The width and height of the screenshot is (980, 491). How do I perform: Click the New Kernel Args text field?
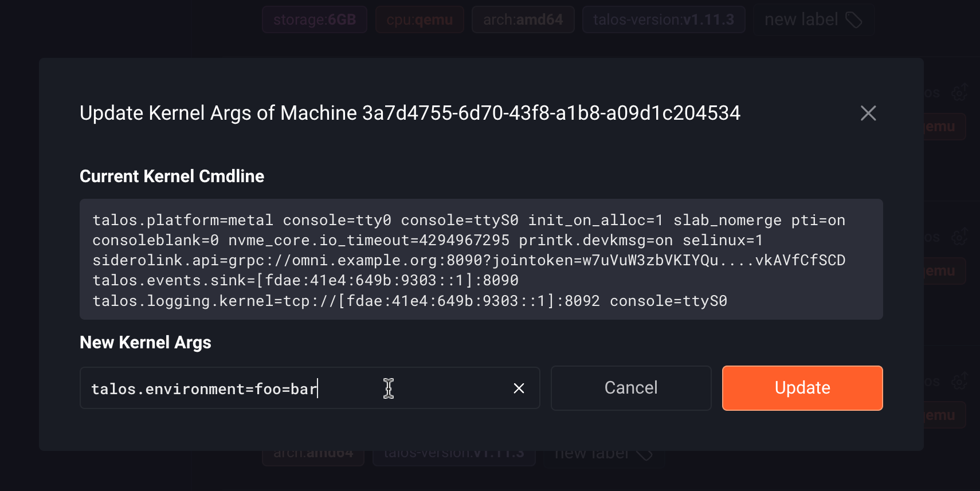(x=309, y=388)
